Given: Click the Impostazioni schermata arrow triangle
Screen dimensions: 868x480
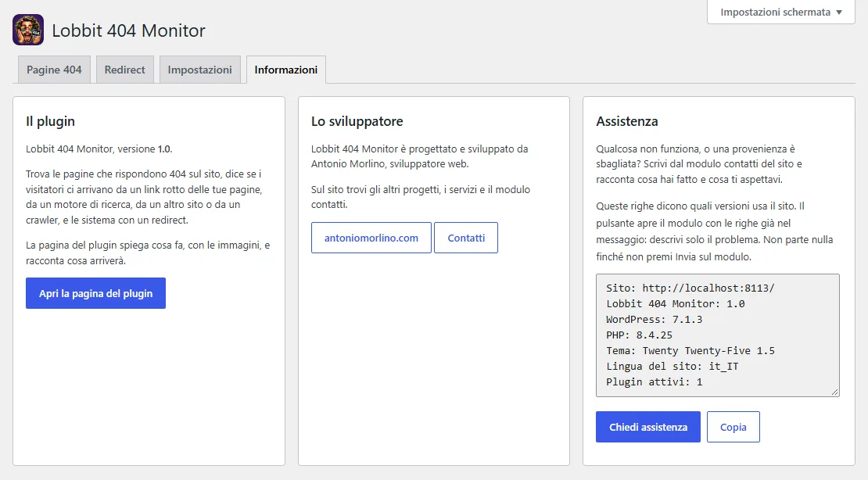Looking at the screenshot, I should click(x=839, y=13).
